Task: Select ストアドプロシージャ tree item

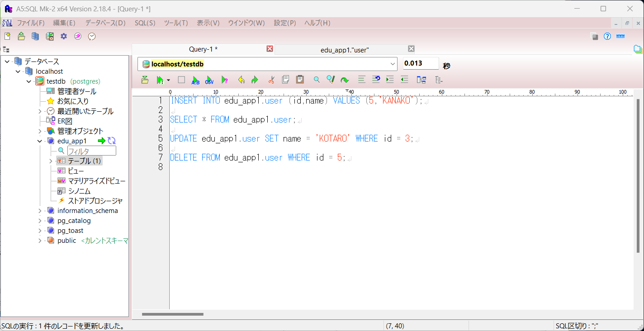Action: [x=95, y=201]
